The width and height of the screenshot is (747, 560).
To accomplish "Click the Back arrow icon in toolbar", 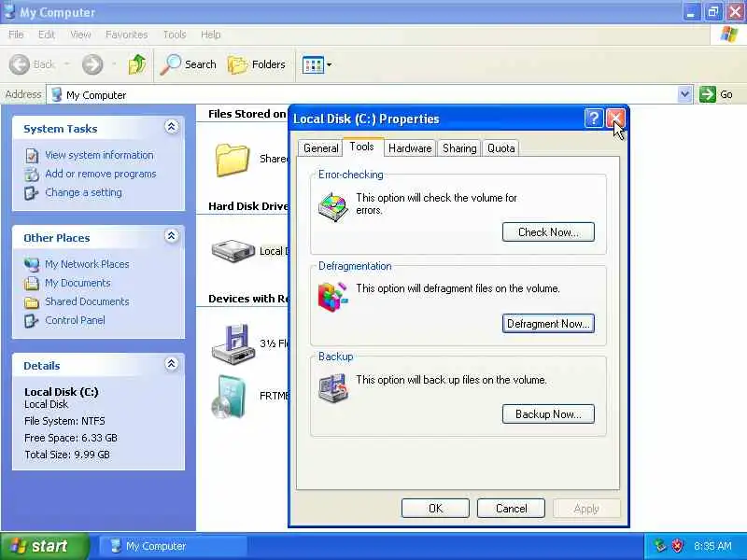I will coord(20,64).
